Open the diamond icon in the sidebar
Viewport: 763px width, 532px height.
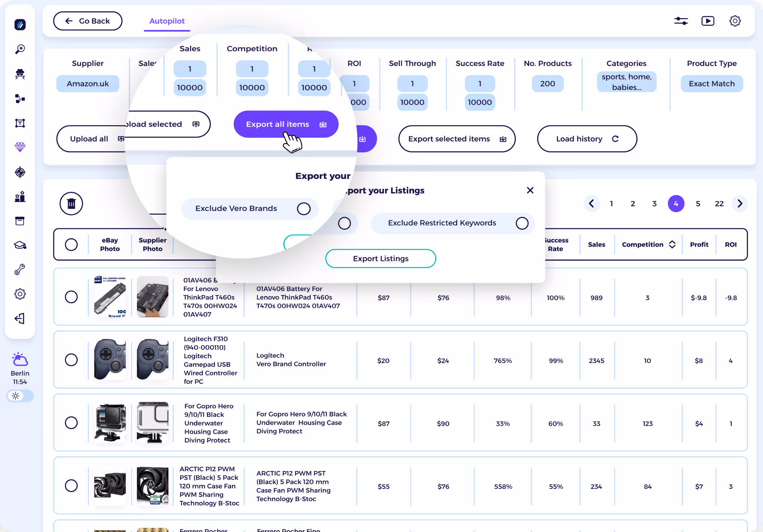click(20, 147)
